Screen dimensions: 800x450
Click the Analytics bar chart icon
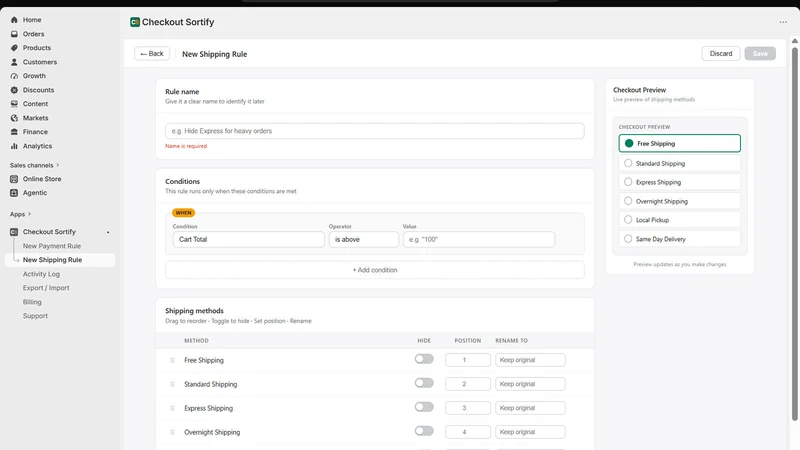pos(14,146)
